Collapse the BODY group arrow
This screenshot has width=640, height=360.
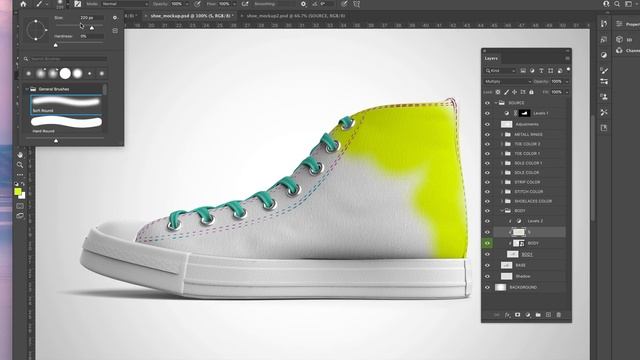tap(502, 211)
